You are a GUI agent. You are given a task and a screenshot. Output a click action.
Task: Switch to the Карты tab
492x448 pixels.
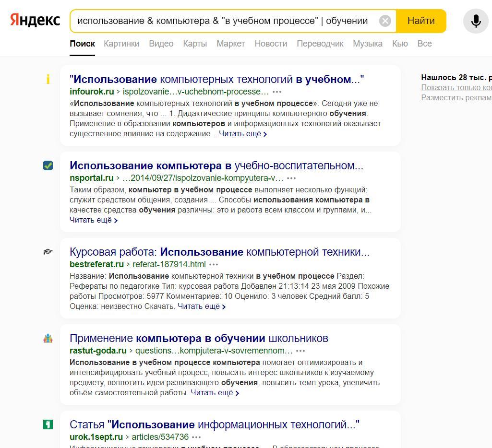point(195,44)
